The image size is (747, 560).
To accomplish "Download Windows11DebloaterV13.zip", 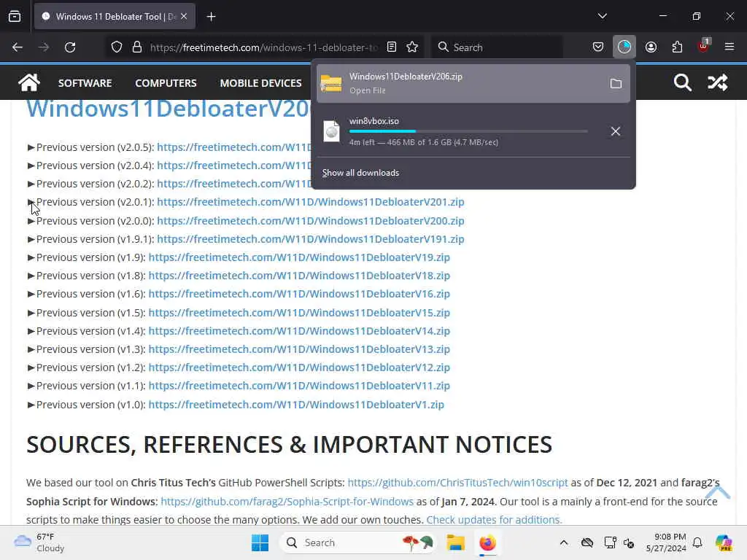I will pyautogui.click(x=299, y=349).
